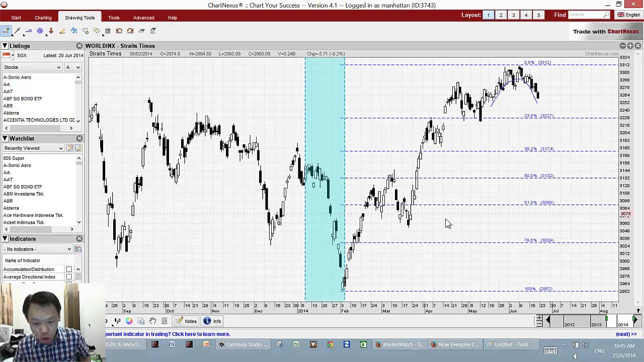644x362 pixels.
Task: Open the alphabet A filter dropdown
Action: 72,67
